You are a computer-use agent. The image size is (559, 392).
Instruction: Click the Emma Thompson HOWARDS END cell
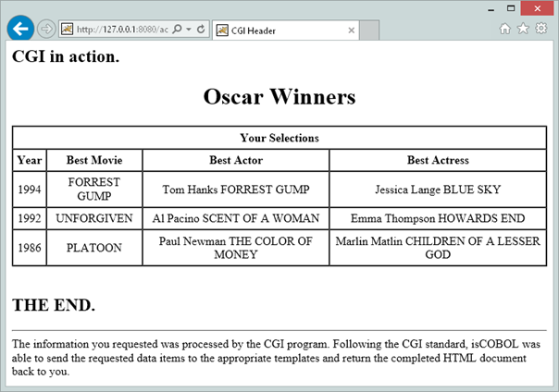click(437, 219)
